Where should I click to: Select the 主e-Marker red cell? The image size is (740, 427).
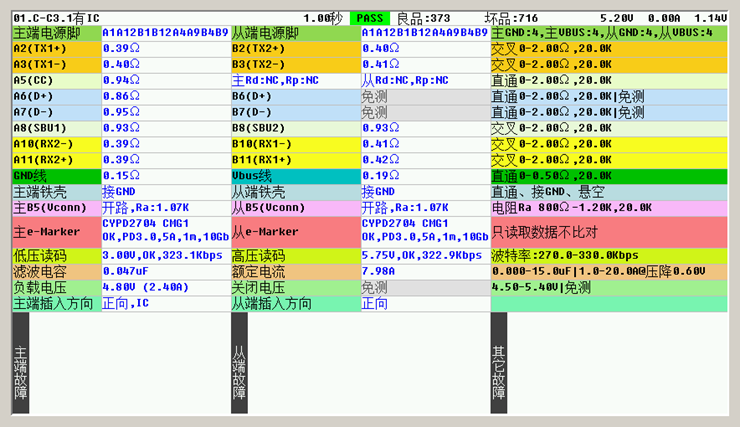click(56, 231)
